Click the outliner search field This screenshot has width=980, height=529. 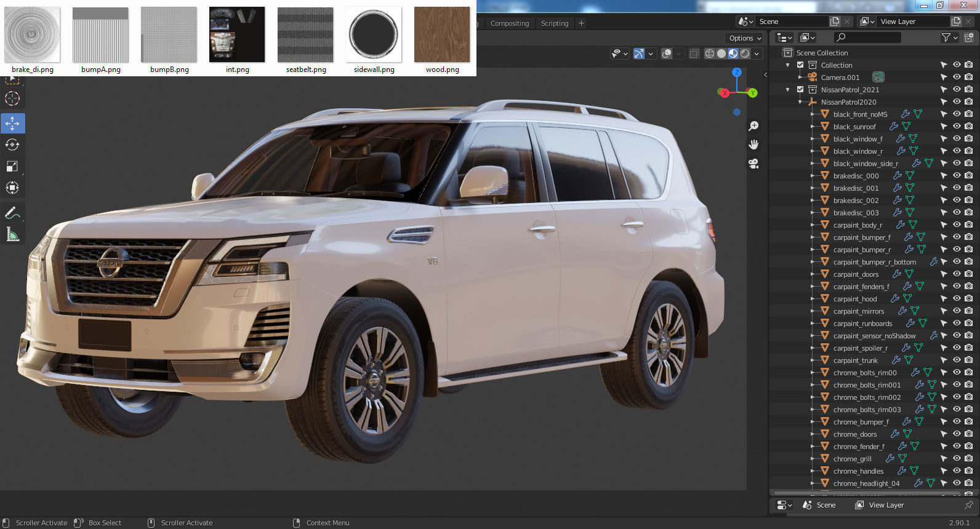click(x=867, y=38)
